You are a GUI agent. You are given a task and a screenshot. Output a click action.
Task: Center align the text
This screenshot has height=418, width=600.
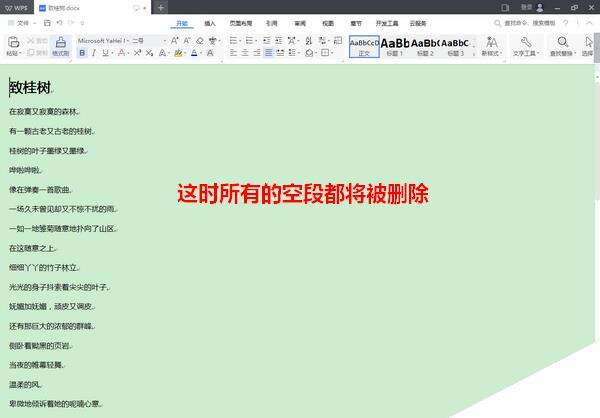(x=245, y=53)
